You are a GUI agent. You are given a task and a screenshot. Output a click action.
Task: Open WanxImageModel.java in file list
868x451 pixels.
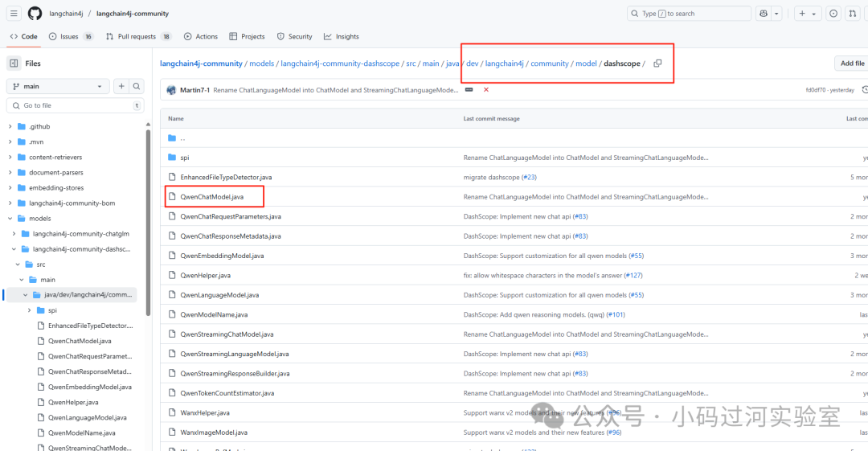(x=214, y=433)
